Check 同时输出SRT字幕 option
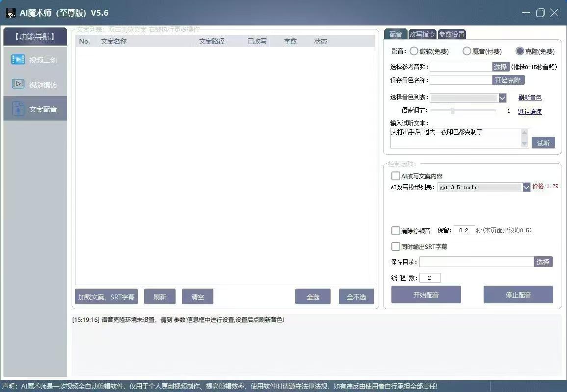This screenshot has width=567, height=392. tap(396, 246)
